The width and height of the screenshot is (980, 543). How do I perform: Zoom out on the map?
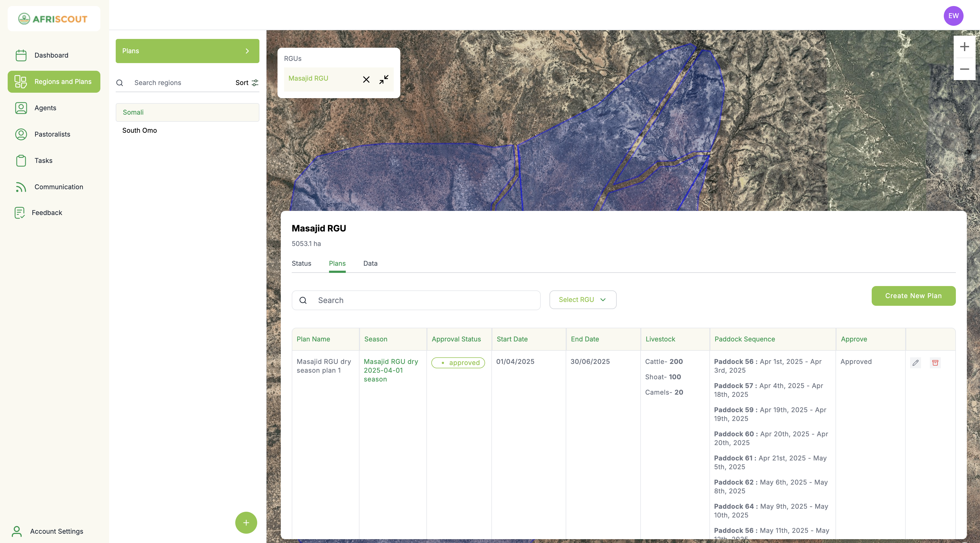[x=964, y=69]
